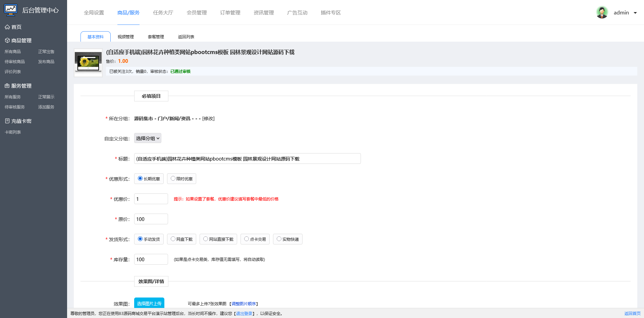Click the 服务管理 sidebar heading

[21, 86]
